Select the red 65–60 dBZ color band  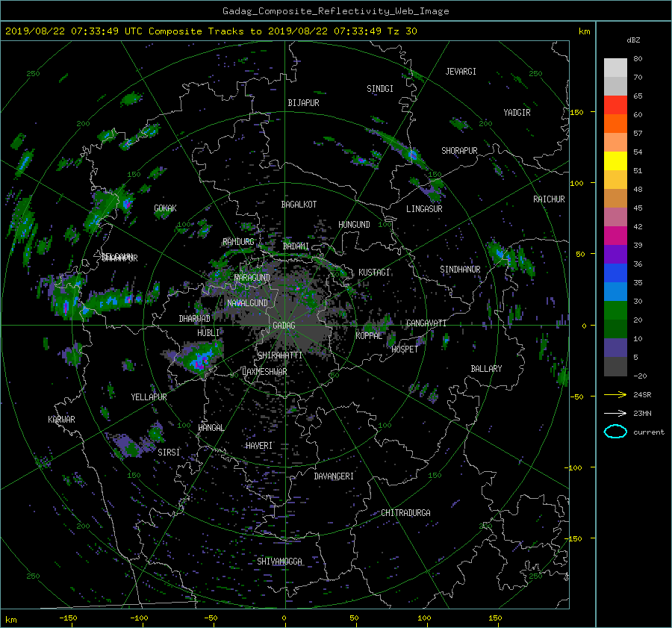click(x=615, y=105)
